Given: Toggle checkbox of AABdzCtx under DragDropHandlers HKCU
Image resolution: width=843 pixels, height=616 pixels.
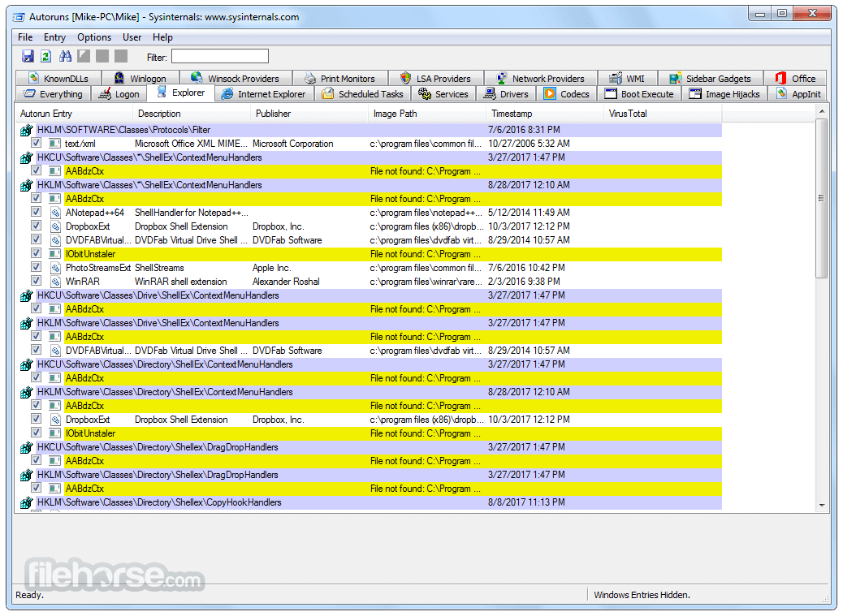Looking at the screenshot, I should [36, 459].
